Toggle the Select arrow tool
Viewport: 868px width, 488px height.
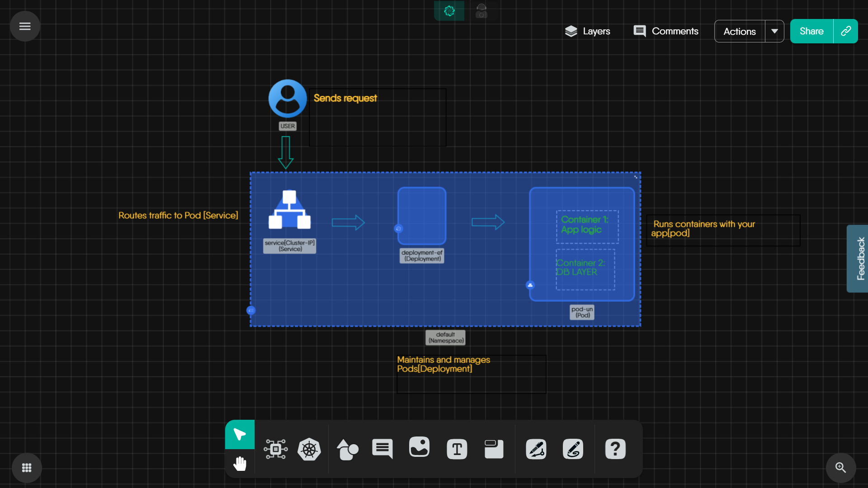pyautogui.click(x=239, y=434)
